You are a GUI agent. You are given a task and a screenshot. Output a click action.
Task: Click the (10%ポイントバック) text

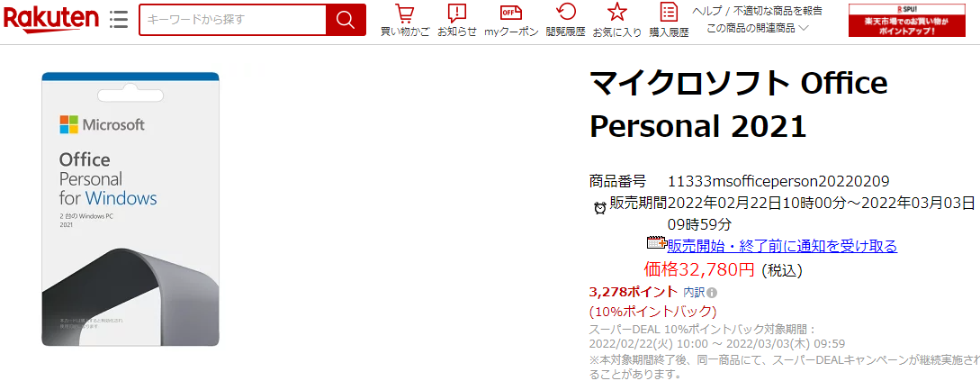tap(652, 311)
